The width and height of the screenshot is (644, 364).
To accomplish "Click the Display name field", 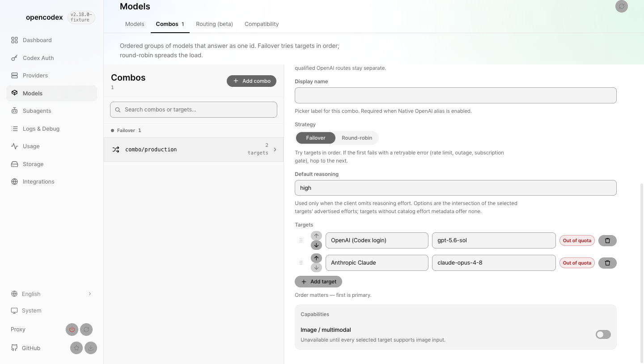I will [x=455, y=95].
